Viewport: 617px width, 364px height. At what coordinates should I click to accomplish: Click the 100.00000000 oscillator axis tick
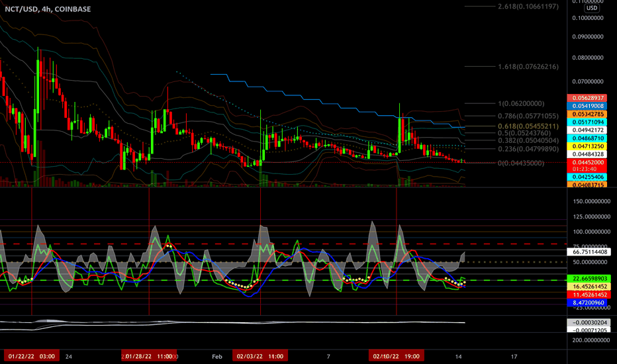point(592,232)
